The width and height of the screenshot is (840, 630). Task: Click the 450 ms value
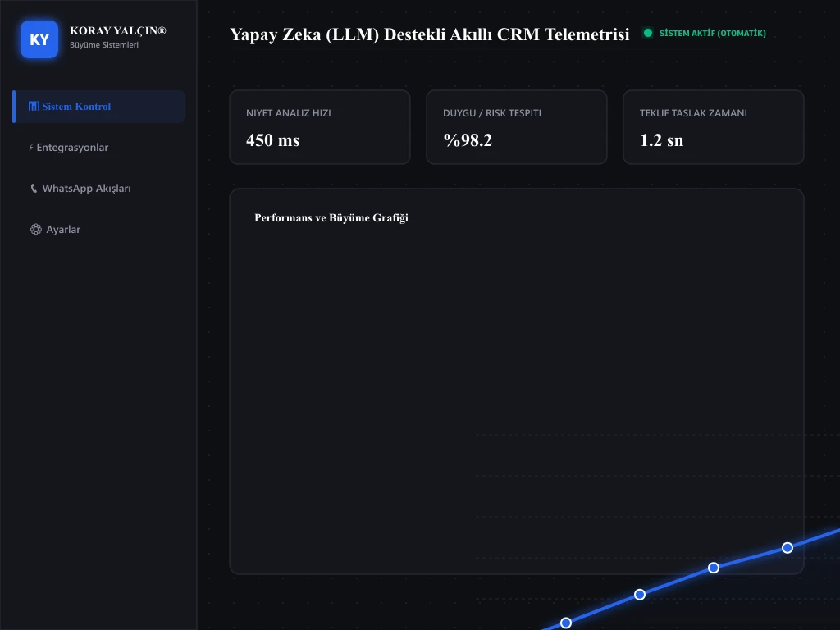pos(272,140)
